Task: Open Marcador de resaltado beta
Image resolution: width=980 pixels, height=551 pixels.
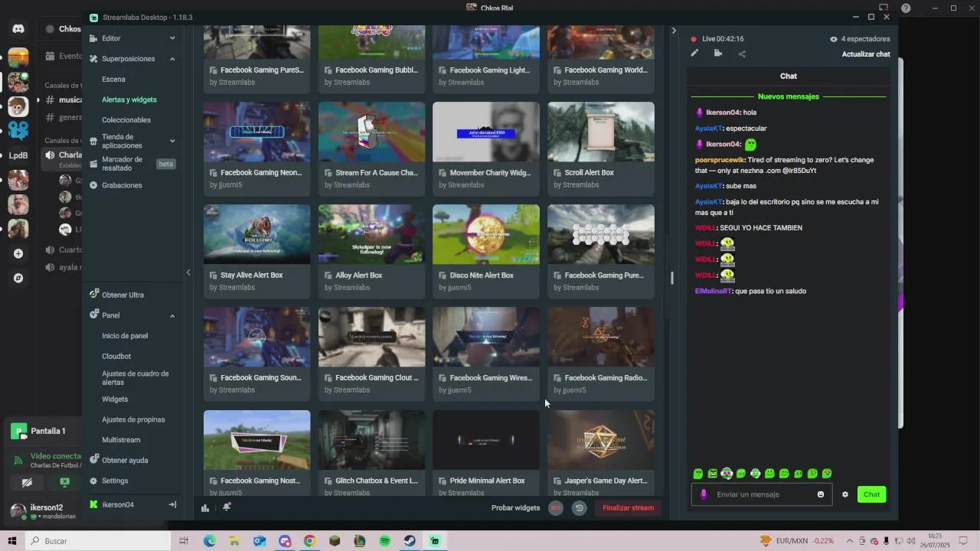Action: click(x=132, y=164)
